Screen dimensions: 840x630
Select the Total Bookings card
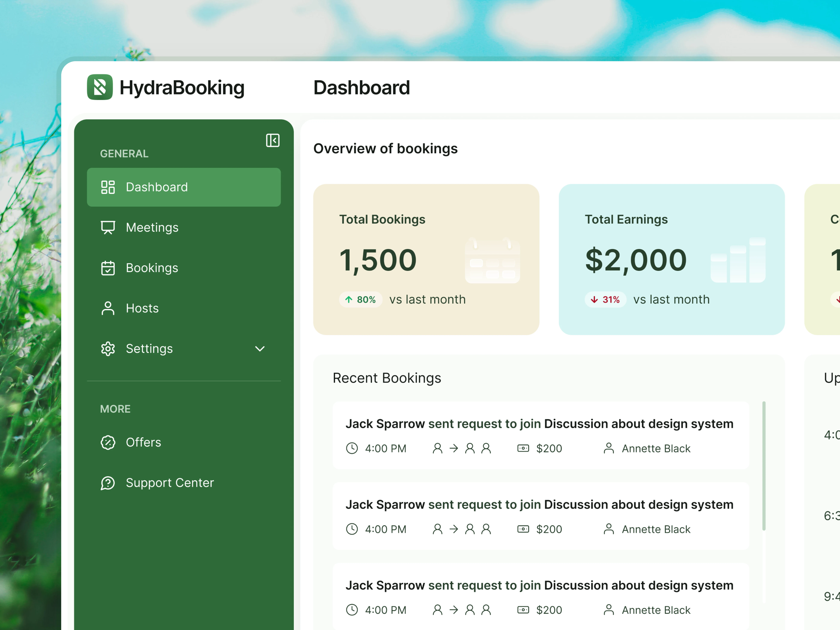(426, 259)
